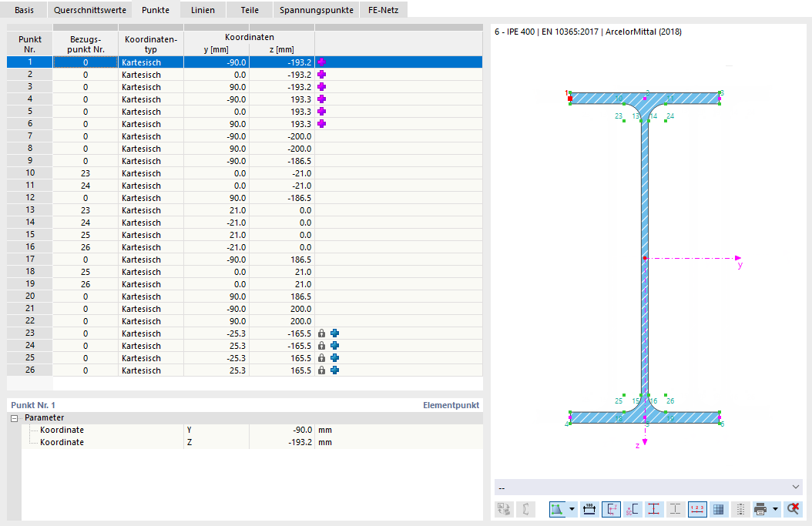This screenshot has width=812, height=526.
Task: Click the magenta plus icon in row 3
Action: 321,87
